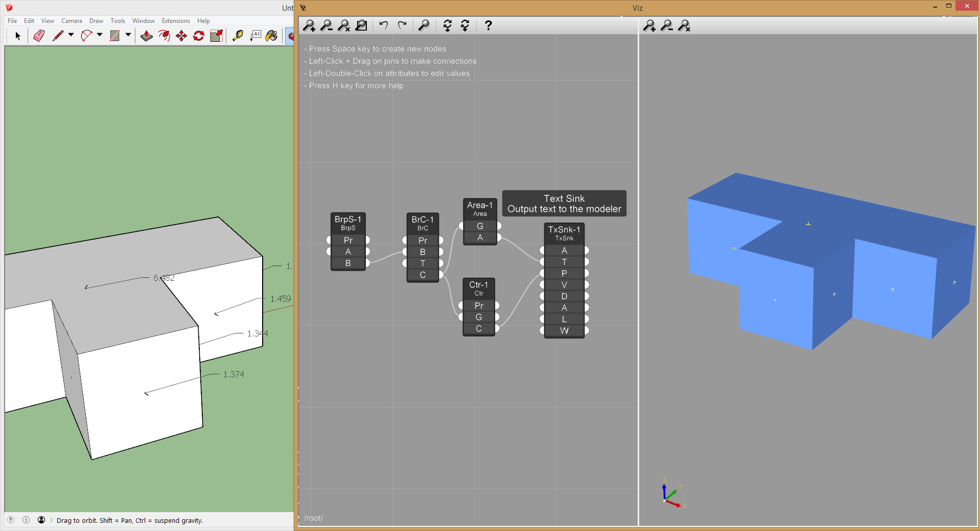Viewport: 980px width, 531px height.
Task: Select the Eraser tool in SketchUp
Action: 39,36
